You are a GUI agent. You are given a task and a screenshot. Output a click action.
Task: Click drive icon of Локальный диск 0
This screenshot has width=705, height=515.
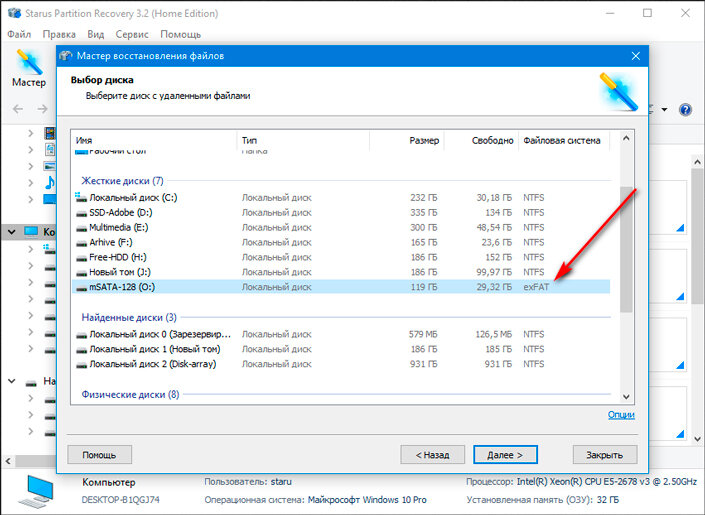click(x=81, y=335)
